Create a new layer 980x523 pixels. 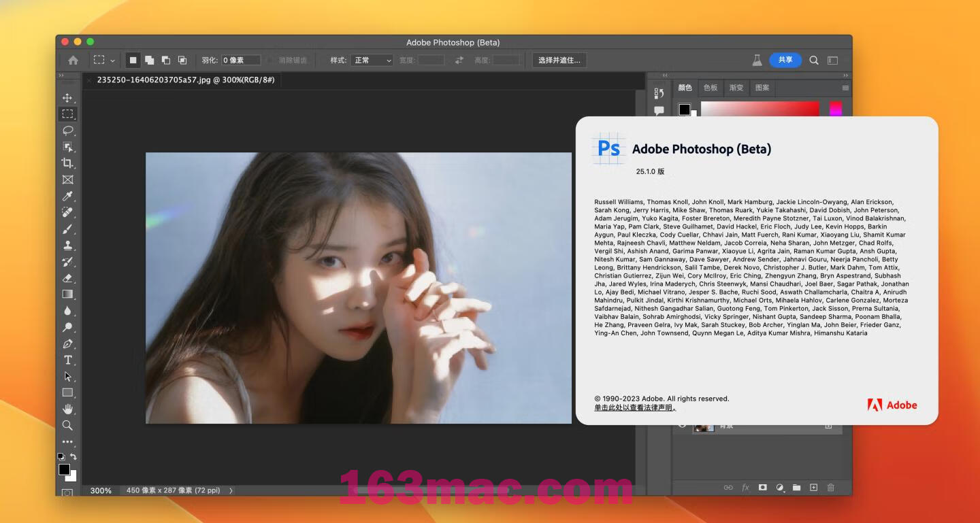pos(813,488)
